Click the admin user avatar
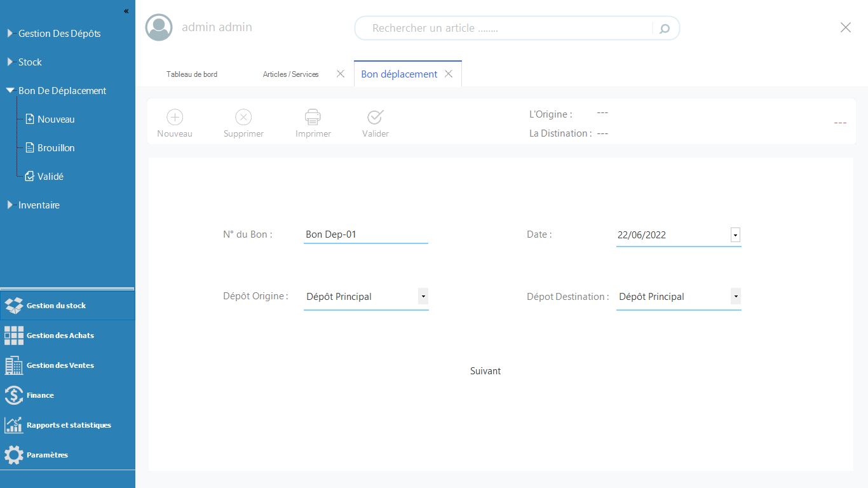The width and height of the screenshot is (868, 488). (x=159, y=27)
